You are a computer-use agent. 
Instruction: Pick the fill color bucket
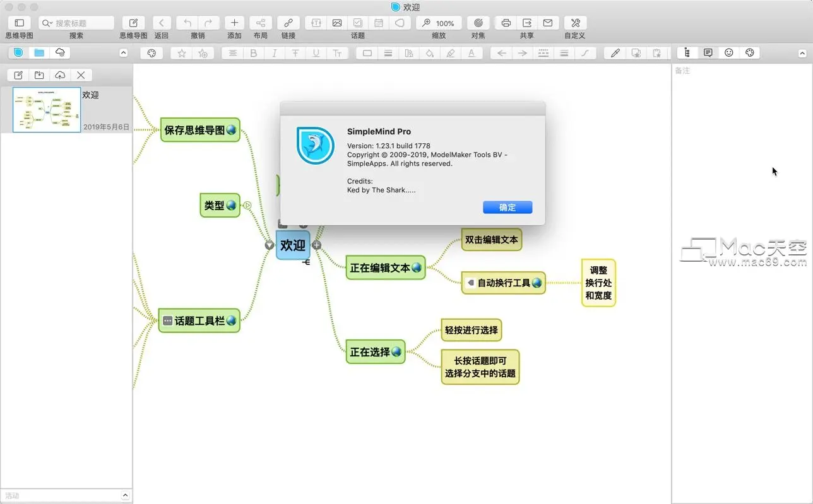click(x=430, y=53)
